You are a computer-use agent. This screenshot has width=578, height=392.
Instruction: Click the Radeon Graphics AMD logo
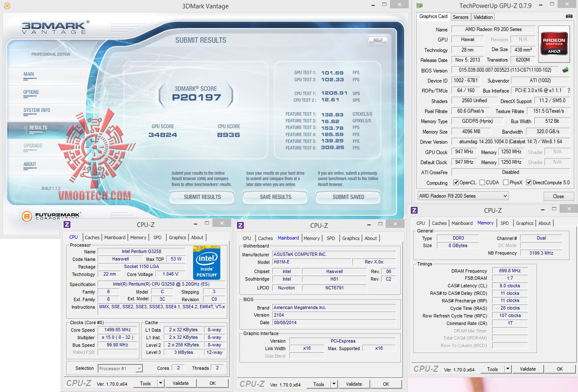pos(554,44)
